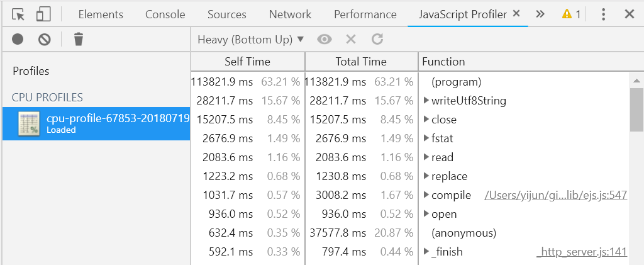Click the restore all functions refresh icon

point(377,40)
